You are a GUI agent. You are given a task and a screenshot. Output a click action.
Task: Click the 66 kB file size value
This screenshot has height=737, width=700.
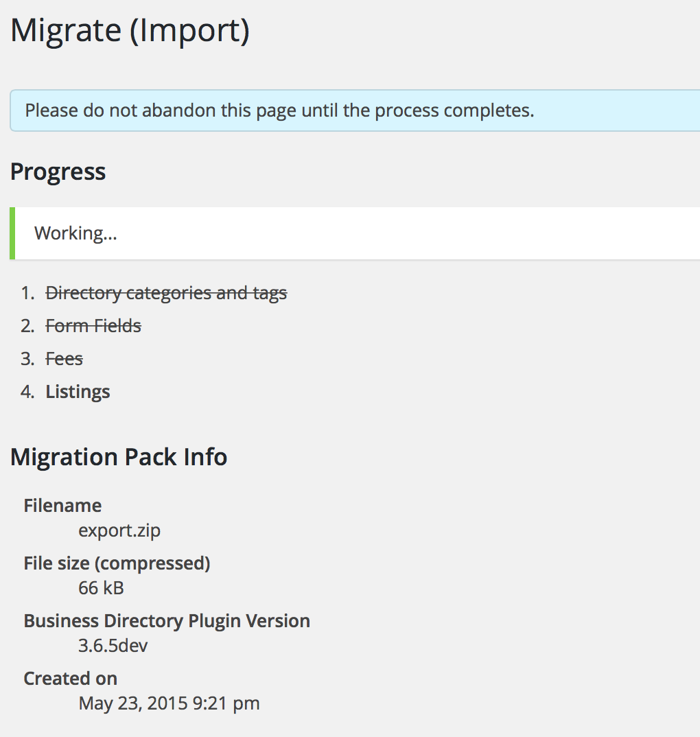point(101,588)
